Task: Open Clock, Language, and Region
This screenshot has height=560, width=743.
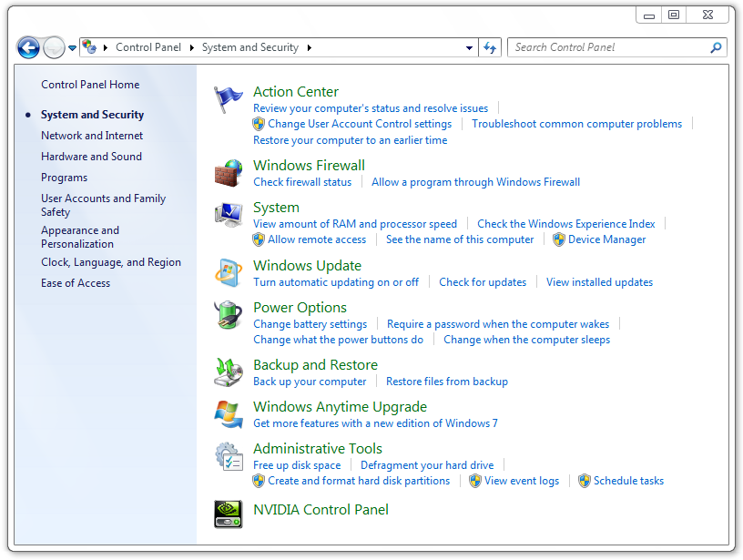Action: point(111,262)
